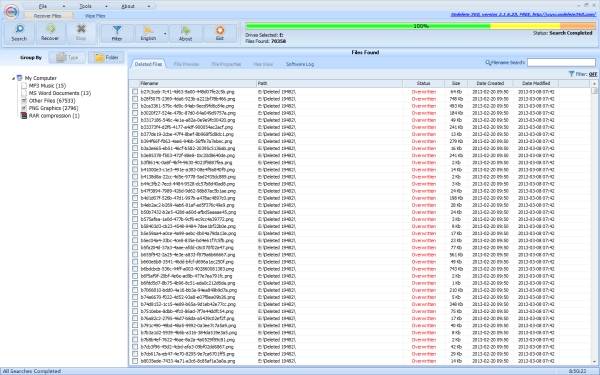Sort by the Path column header
The width and height of the screenshot is (600, 375).
(329, 83)
